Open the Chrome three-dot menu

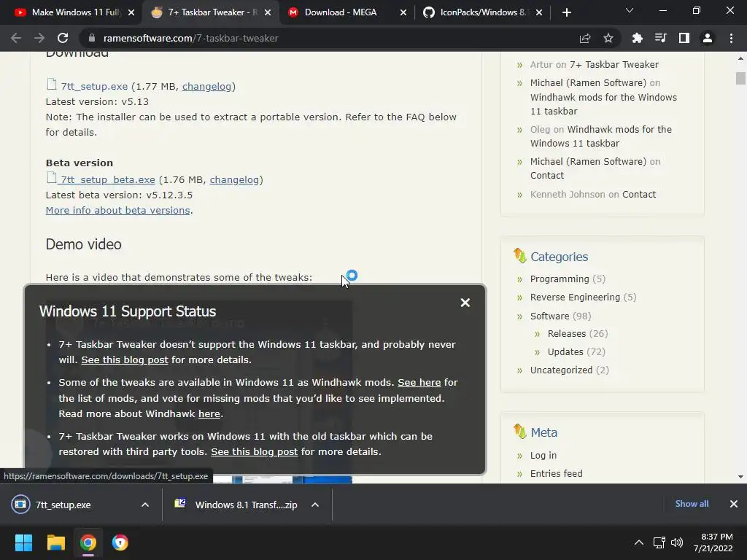click(x=731, y=38)
